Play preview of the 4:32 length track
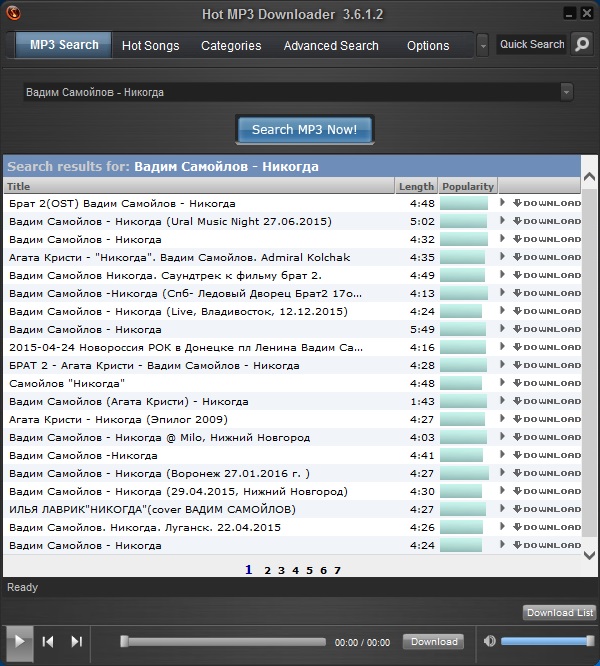This screenshot has width=600, height=666. pos(502,239)
